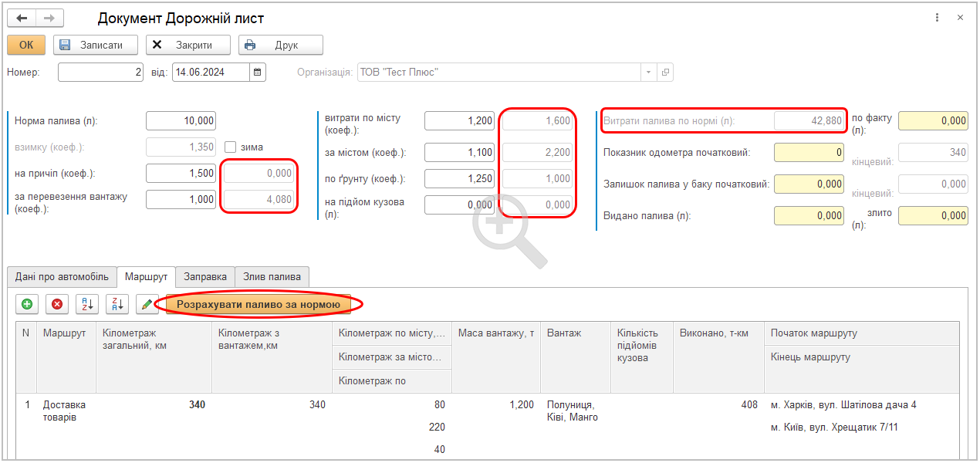Screen dimensions: 980x463
Task: Click Розрахувати паливо за нормою button
Action: coord(259,304)
